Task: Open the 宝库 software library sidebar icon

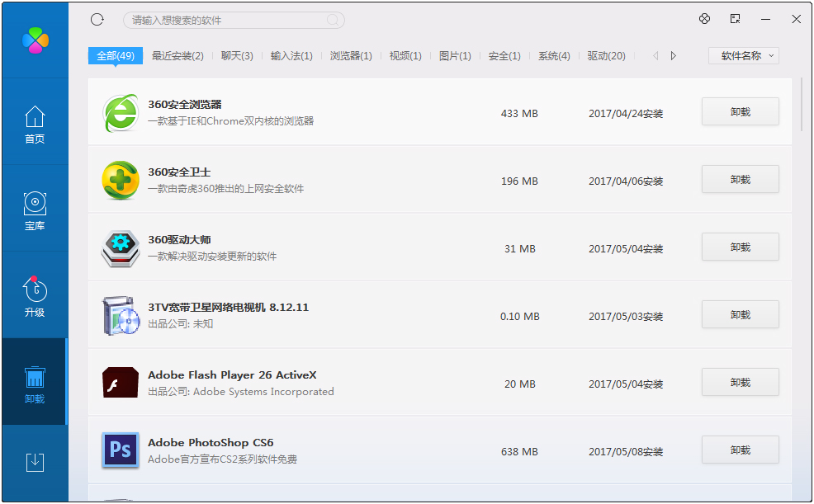Action: click(x=34, y=209)
